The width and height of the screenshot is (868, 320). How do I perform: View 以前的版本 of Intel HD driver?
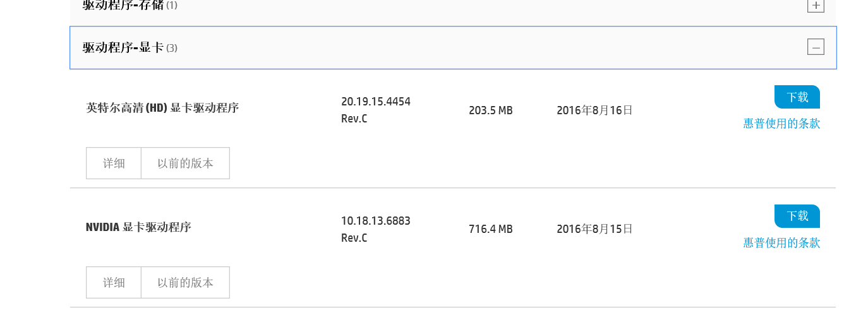tap(185, 163)
